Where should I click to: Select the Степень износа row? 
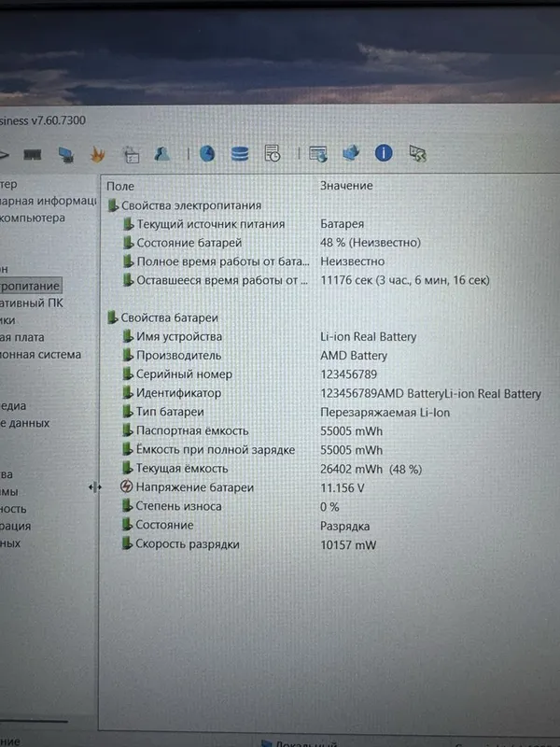pyautogui.click(x=230, y=506)
